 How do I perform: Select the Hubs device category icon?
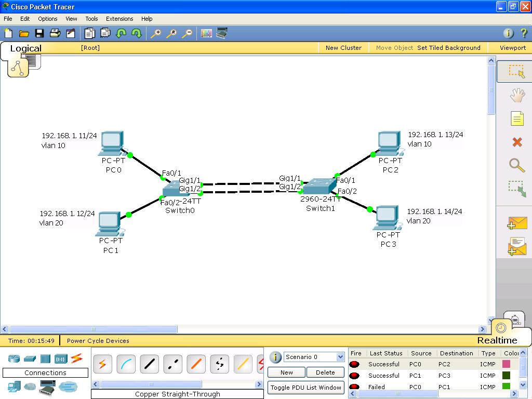[45, 358]
